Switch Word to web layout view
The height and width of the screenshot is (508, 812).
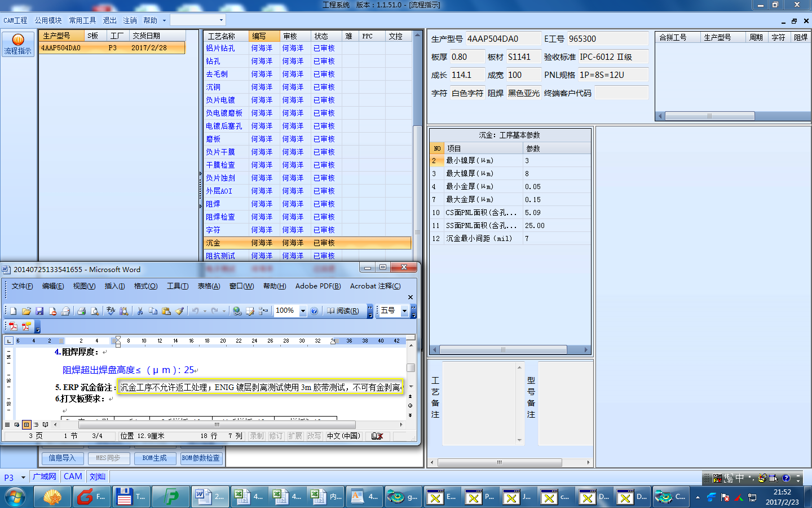click(17, 424)
